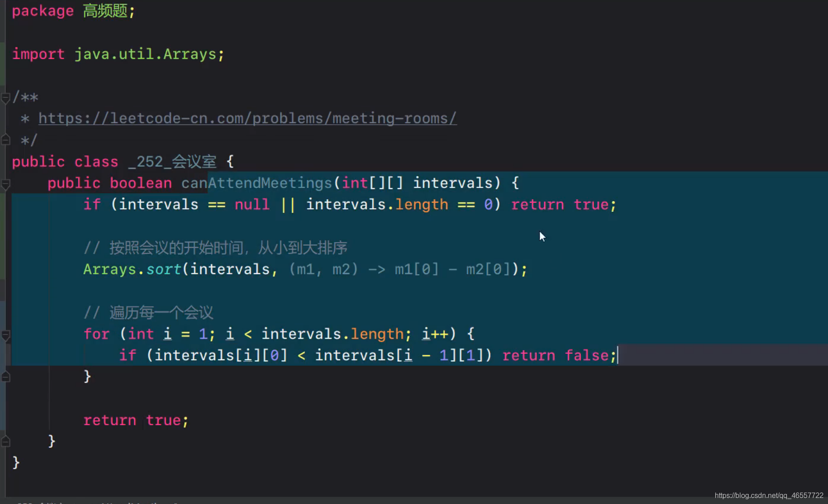The height and width of the screenshot is (504, 828).
Task: Click the package keyword
Action: click(43, 11)
